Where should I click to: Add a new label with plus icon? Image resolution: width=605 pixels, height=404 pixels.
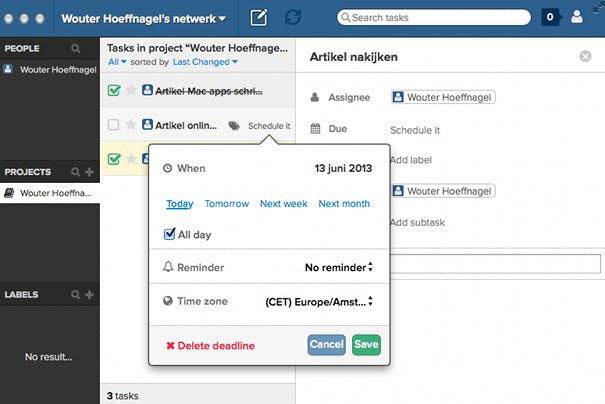[89, 295]
